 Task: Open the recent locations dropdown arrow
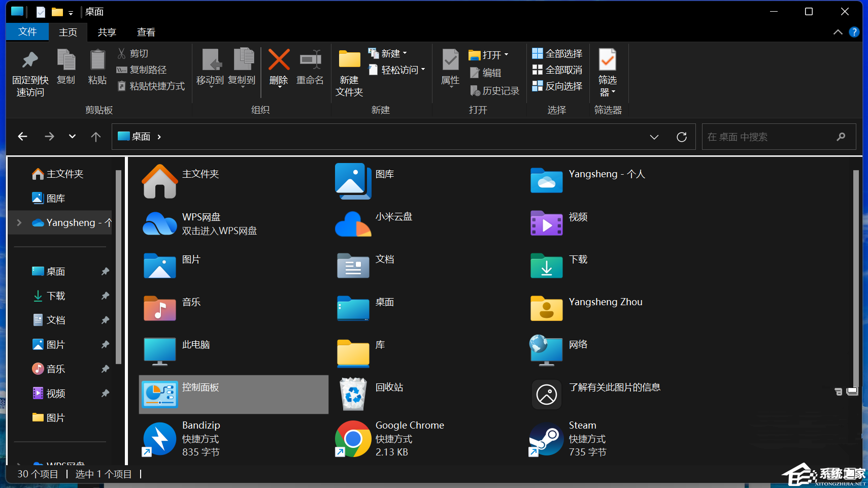[x=72, y=136]
